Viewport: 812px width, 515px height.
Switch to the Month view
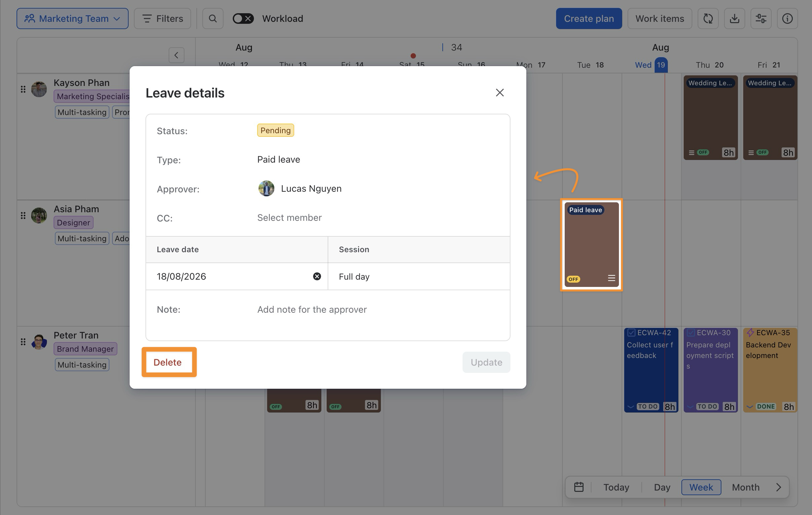click(x=745, y=487)
